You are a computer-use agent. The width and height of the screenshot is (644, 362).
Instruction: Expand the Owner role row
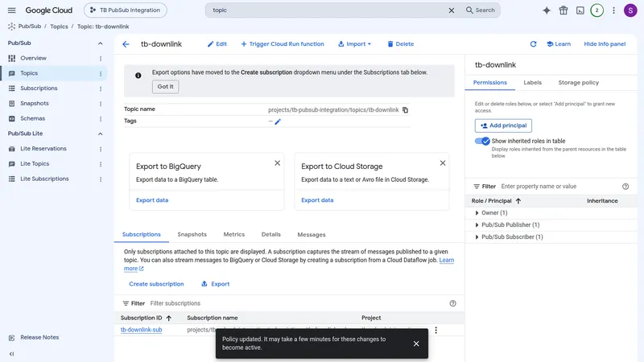click(477, 212)
